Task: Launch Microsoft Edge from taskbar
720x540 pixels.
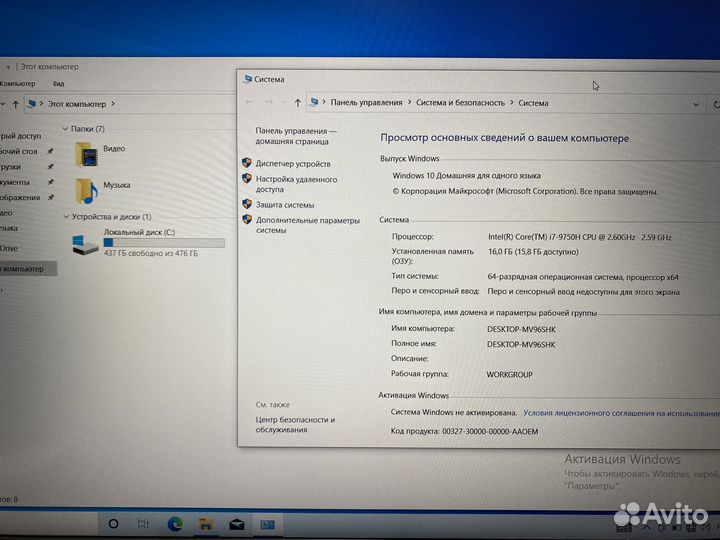Action: [175, 524]
